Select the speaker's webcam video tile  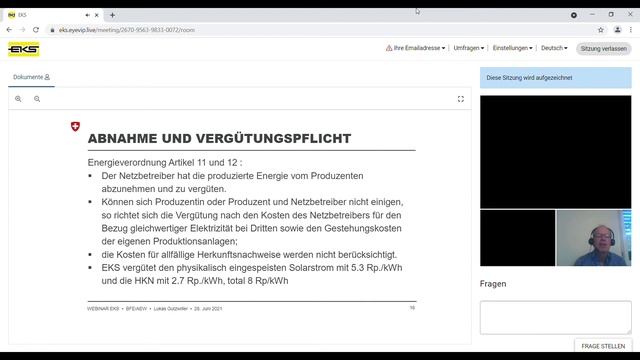point(594,238)
